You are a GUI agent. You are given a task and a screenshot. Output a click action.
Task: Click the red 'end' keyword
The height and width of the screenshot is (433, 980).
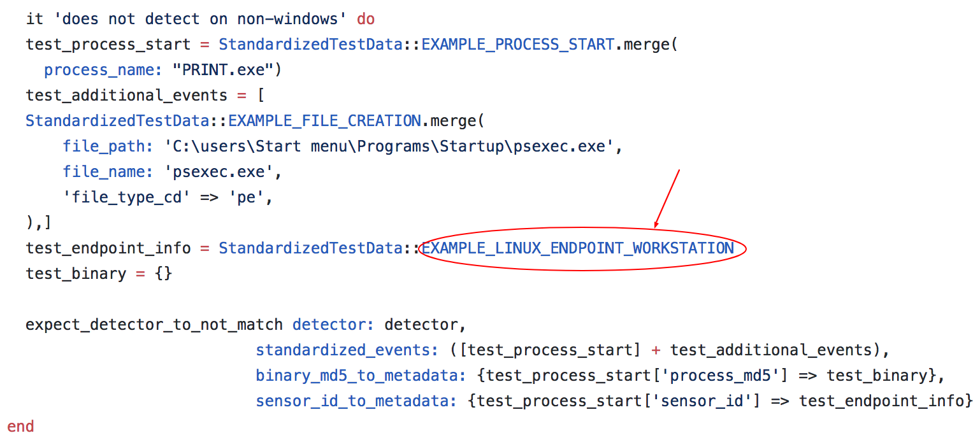coord(20,426)
